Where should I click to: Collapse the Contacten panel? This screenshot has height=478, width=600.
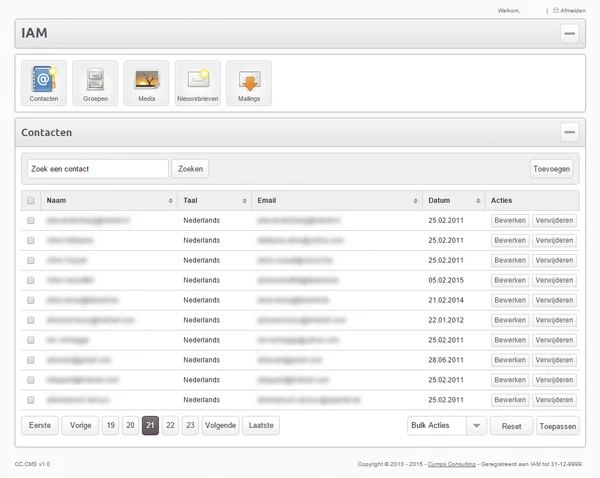pyautogui.click(x=569, y=132)
